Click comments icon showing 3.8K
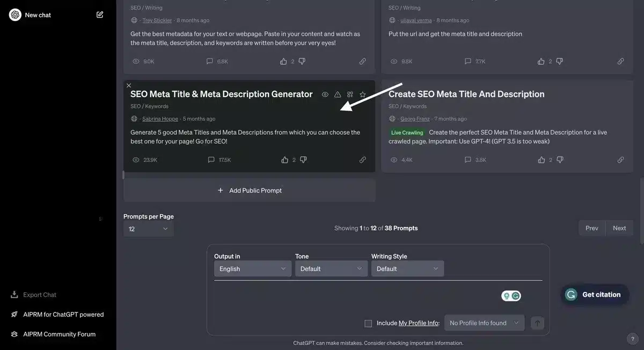This screenshot has height=350, width=644. [x=468, y=159]
